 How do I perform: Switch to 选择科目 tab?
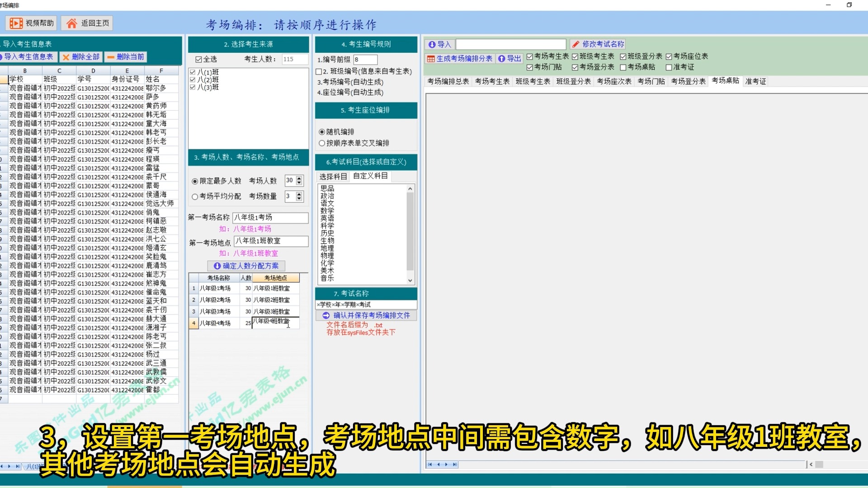(333, 177)
